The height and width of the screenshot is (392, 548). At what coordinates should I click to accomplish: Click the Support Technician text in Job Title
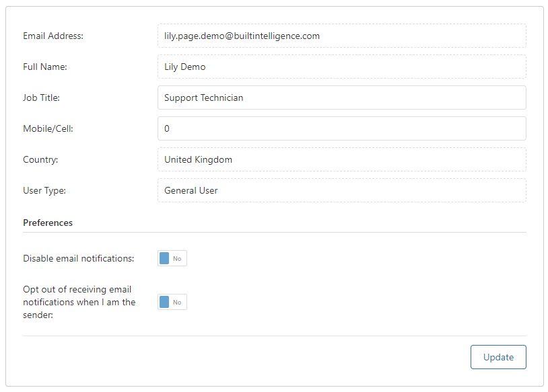coord(204,98)
